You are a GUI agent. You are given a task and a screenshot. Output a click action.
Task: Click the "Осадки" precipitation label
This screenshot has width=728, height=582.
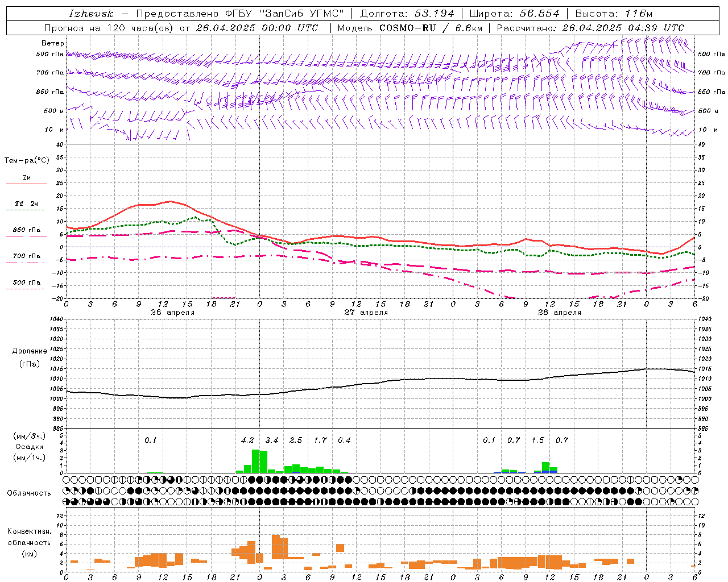30,447
